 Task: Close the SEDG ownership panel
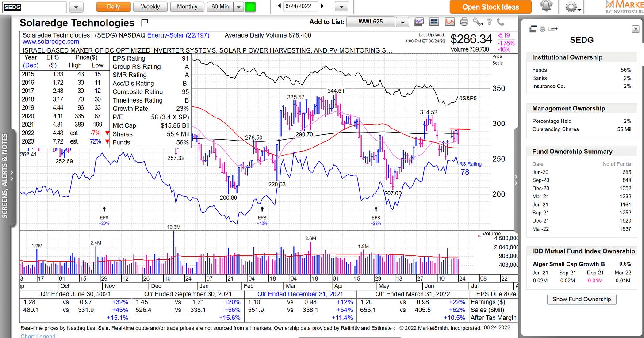(636, 29)
